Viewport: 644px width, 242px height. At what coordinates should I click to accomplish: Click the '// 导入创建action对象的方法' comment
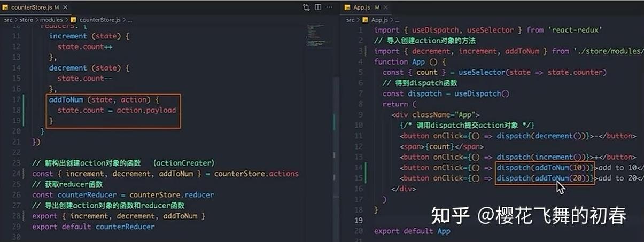425,41
